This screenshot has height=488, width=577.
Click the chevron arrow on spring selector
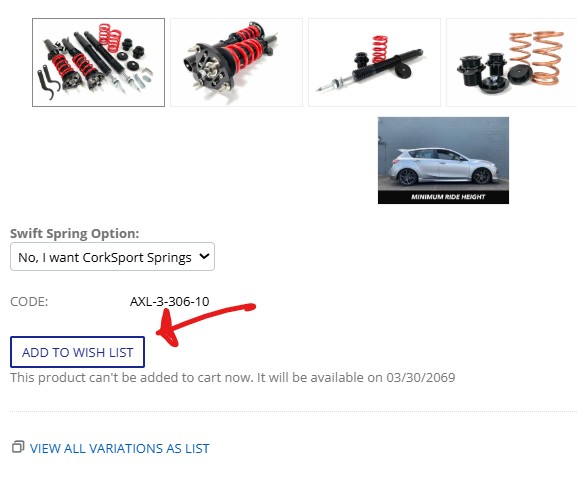(x=204, y=256)
